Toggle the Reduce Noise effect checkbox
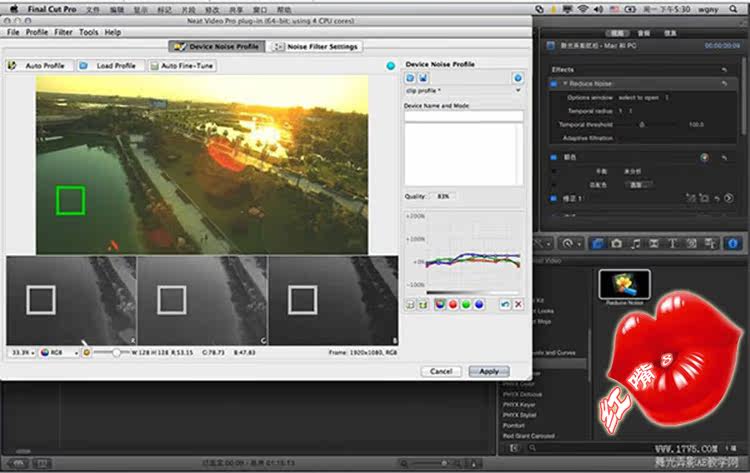 pyautogui.click(x=553, y=84)
